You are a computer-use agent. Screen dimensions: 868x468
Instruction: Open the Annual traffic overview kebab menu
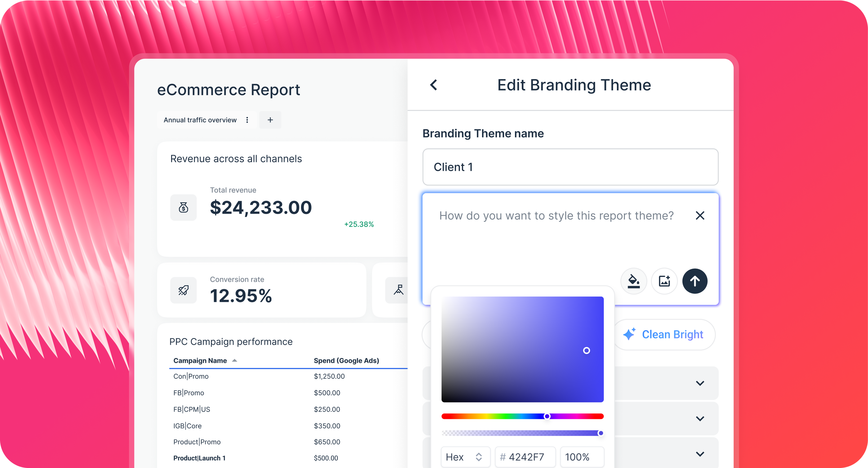tap(247, 120)
